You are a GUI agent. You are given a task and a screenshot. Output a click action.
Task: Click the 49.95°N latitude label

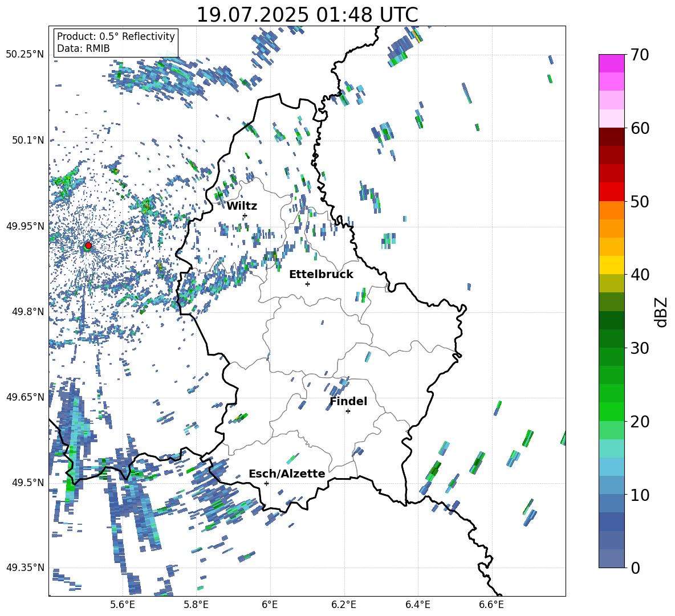(x=25, y=226)
